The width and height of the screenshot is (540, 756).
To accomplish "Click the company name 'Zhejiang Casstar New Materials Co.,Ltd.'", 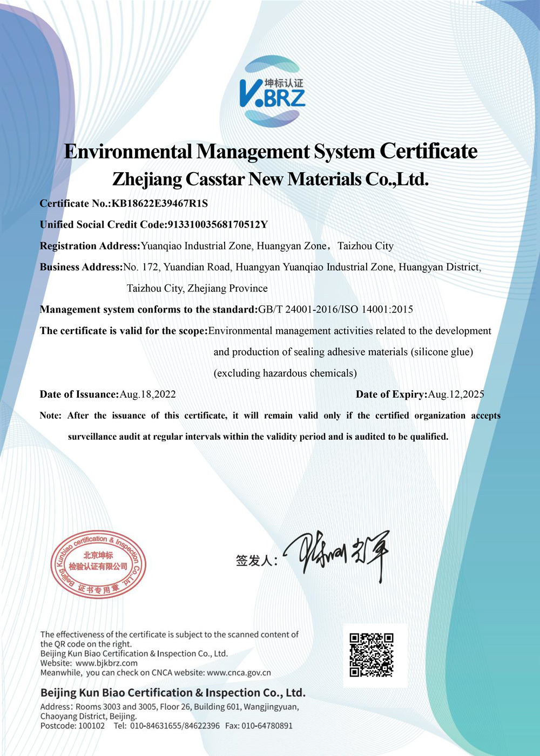I will 271,179.
